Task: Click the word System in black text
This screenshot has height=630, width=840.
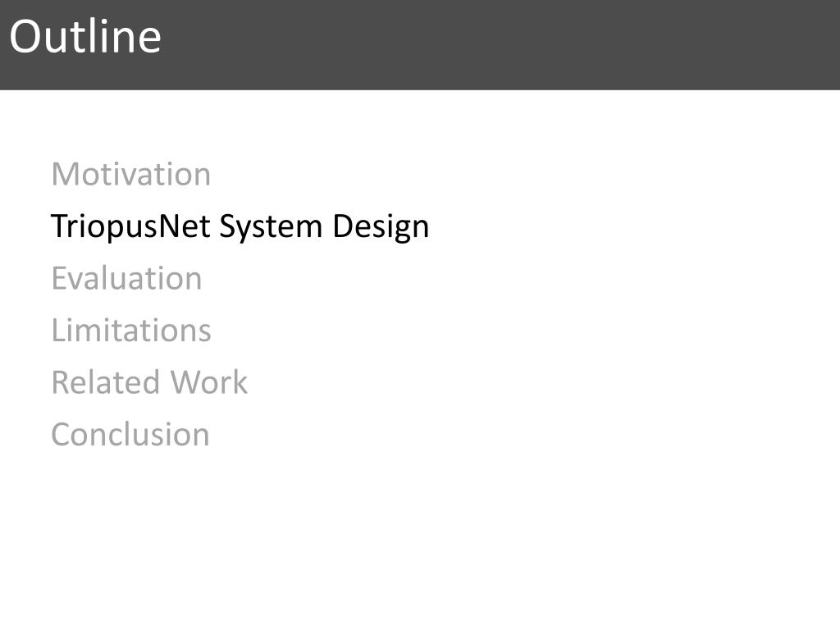Action: click(271, 226)
